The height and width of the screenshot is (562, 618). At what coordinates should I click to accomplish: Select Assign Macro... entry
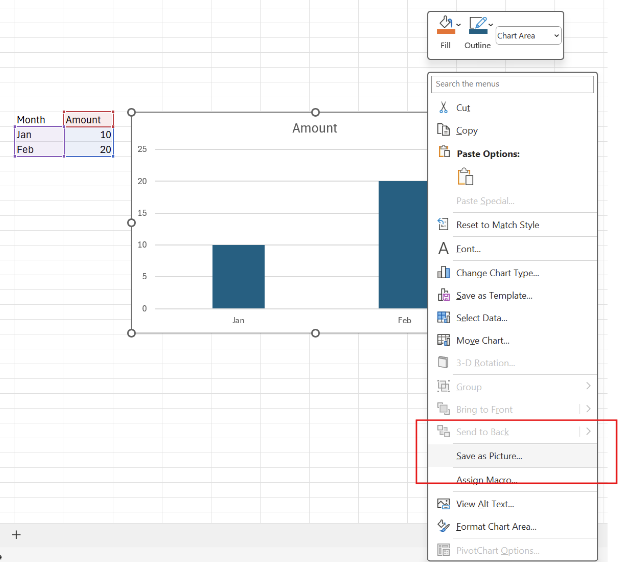[x=487, y=480]
